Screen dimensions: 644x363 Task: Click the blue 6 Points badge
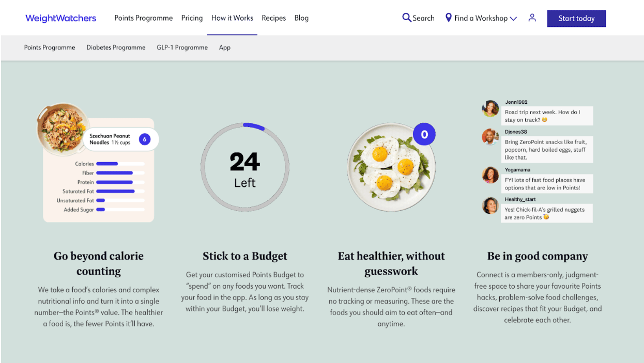[145, 139]
